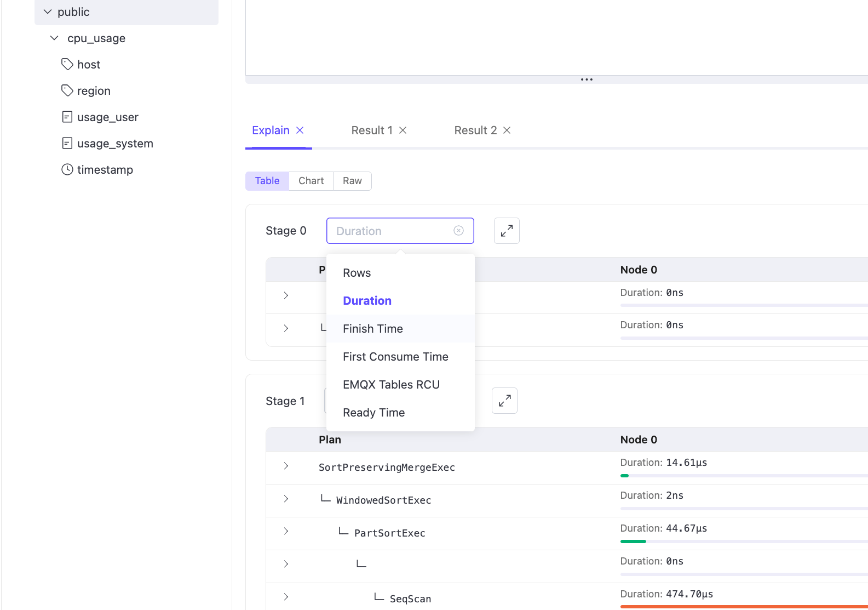The image size is (868, 610).
Task: Select the Table view mode
Action: [267, 181]
